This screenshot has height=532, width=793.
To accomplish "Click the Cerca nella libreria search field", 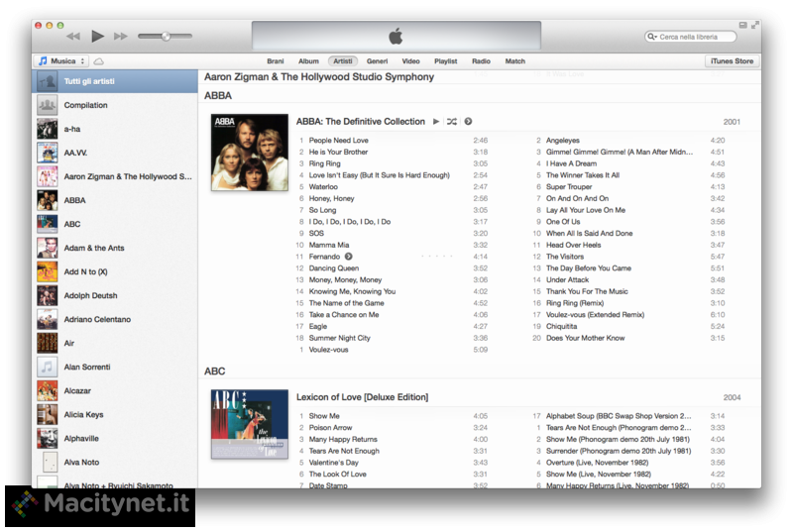I will [691, 37].
